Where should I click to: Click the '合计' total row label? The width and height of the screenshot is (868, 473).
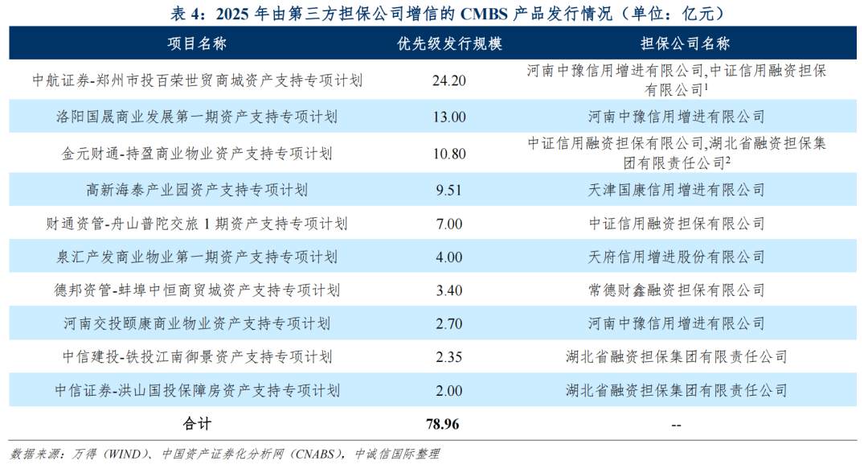197,424
